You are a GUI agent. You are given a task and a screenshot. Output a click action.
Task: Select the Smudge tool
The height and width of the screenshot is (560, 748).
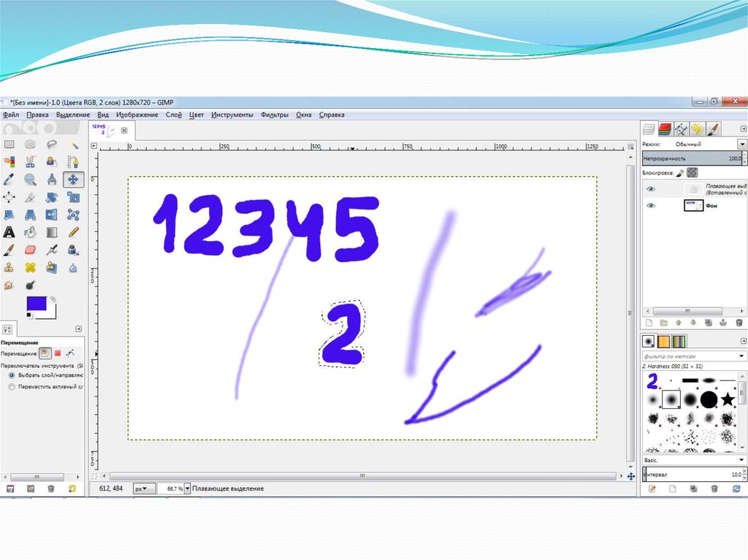(9, 285)
